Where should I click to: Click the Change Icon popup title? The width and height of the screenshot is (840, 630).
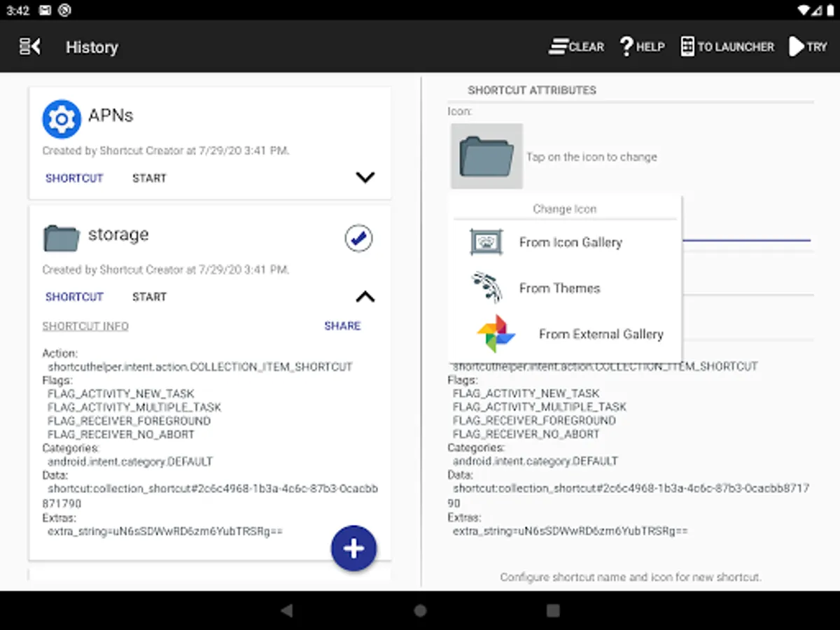click(x=565, y=209)
